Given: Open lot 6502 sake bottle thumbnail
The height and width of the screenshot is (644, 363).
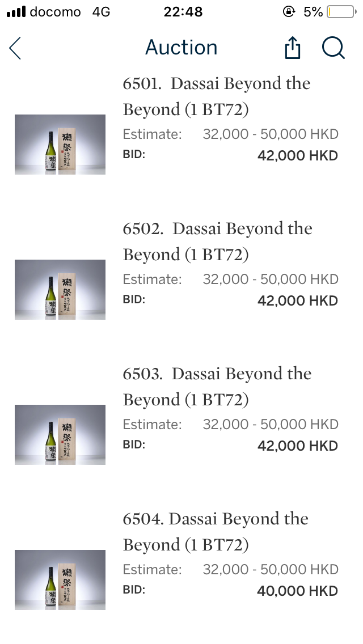Looking at the screenshot, I should (x=60, y=289).
